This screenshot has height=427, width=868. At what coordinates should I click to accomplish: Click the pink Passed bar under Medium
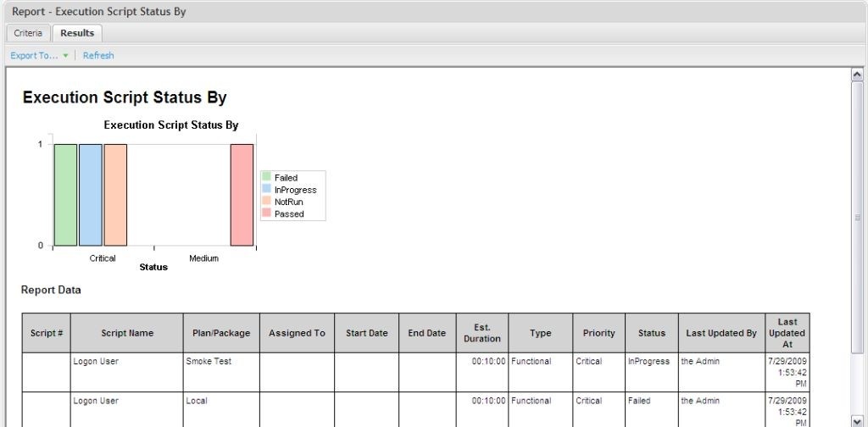242,195
